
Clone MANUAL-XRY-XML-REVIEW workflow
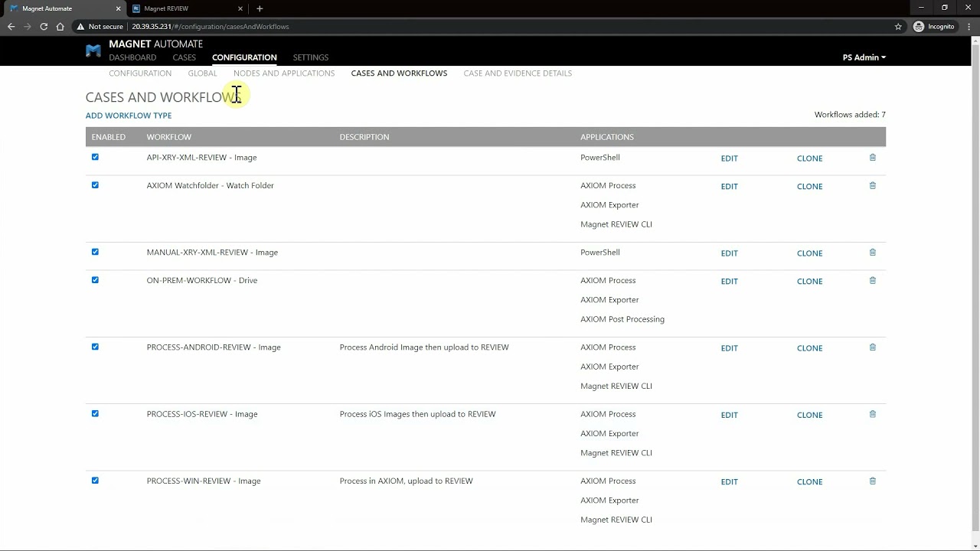pyautogui.click(x=809, y=253)
